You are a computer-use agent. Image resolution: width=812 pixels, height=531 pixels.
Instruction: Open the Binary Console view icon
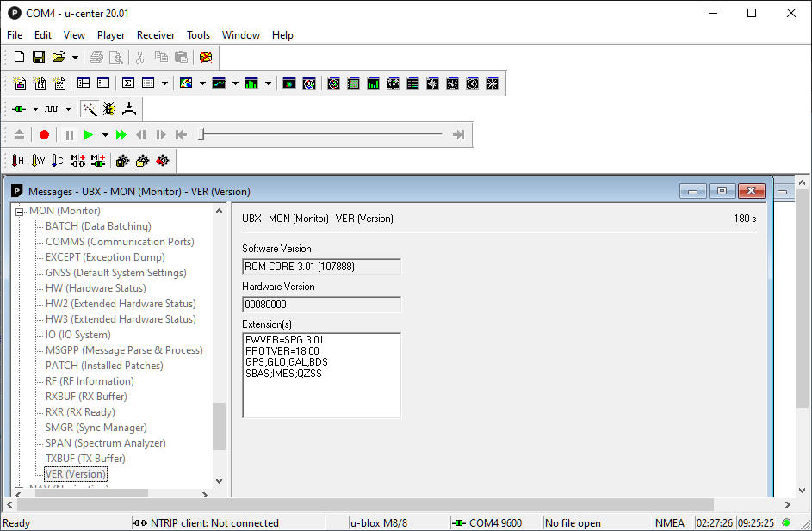click(x=40, y=83)
